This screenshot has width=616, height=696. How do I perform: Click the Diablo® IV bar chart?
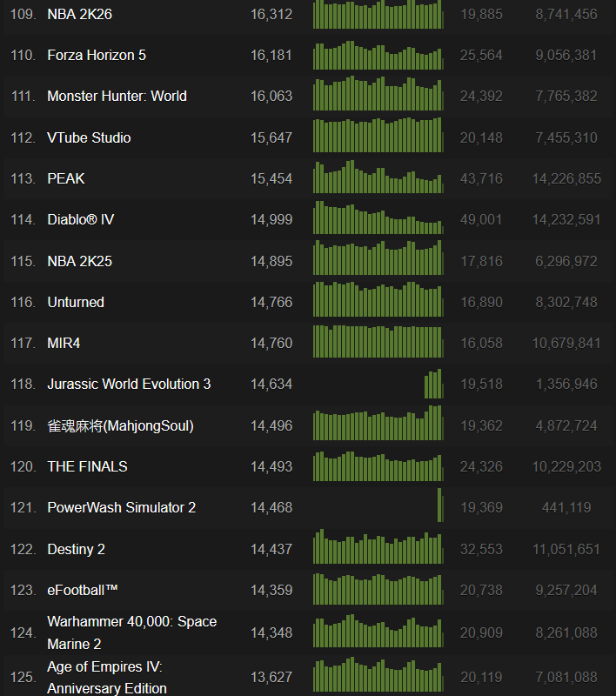[x=378, y=217]
